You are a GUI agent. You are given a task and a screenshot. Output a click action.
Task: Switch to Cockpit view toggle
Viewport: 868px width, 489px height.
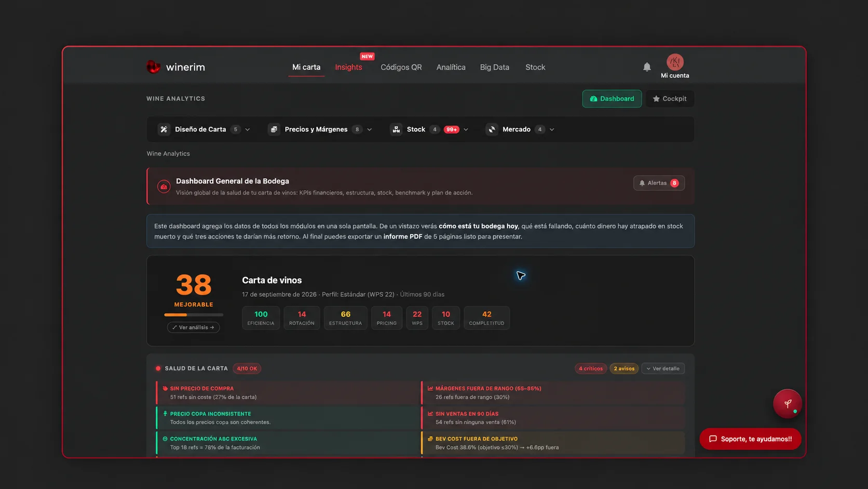(670, 99)
